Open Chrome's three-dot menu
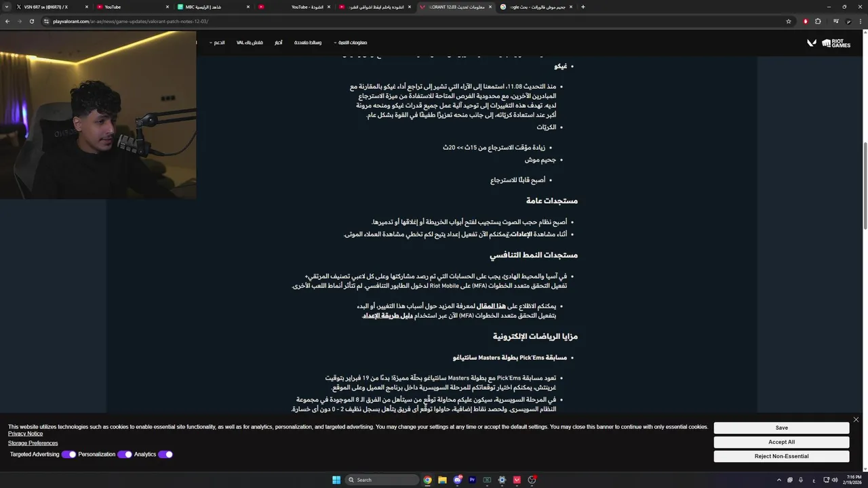Screen dimensions: 868x488 (x=861, y=21)
